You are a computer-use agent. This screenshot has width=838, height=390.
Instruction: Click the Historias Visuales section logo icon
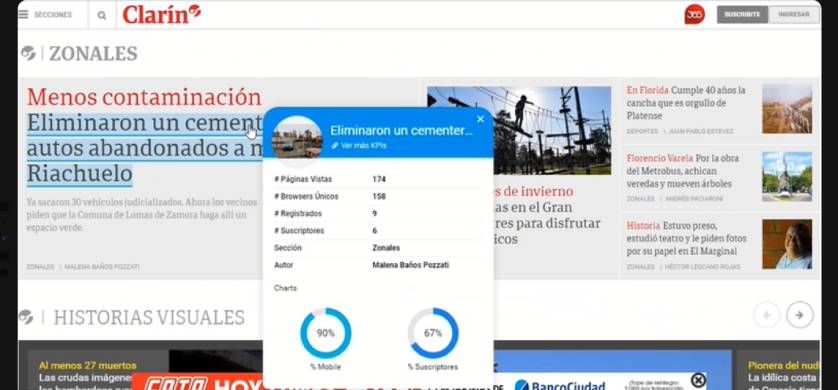[x=26, y=317]
